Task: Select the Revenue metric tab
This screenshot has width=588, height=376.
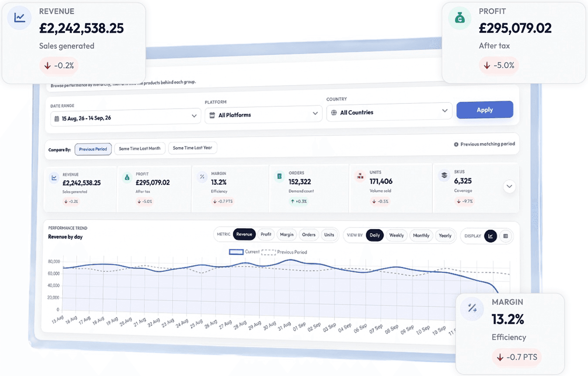Action: (x=244, y=234)
